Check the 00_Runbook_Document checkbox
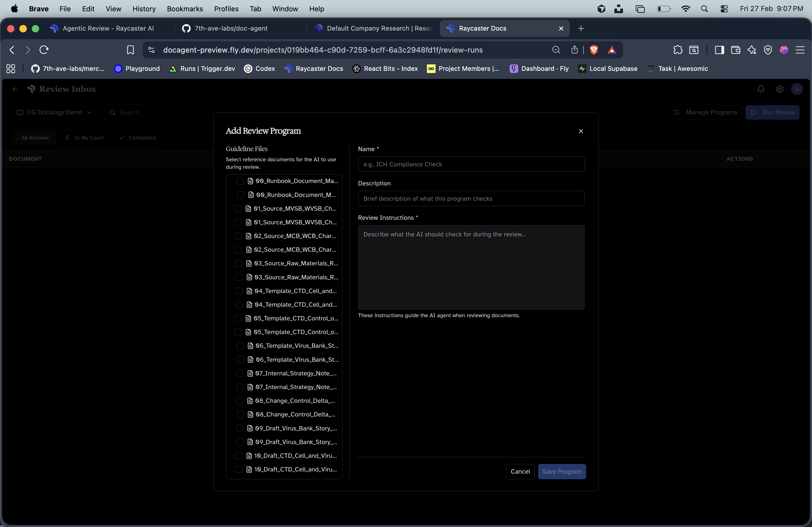This screenshot has width=812, height=527. pyautogui.click(x=240, y=181)
